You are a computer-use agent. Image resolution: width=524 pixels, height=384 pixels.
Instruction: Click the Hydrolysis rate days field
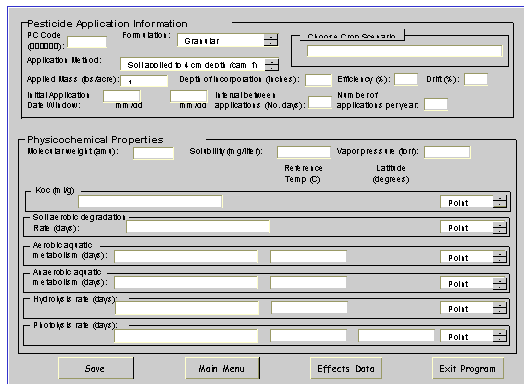(187, 308)
